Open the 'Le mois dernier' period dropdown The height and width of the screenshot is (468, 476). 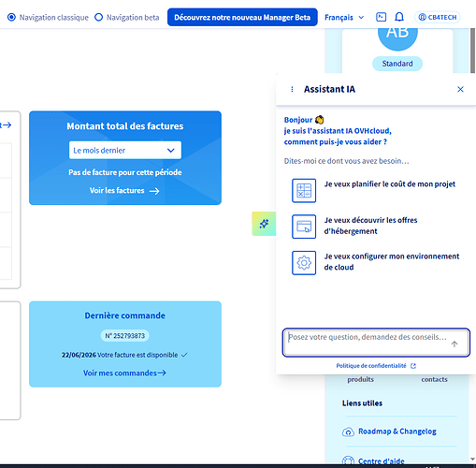(x=125, y=150)
